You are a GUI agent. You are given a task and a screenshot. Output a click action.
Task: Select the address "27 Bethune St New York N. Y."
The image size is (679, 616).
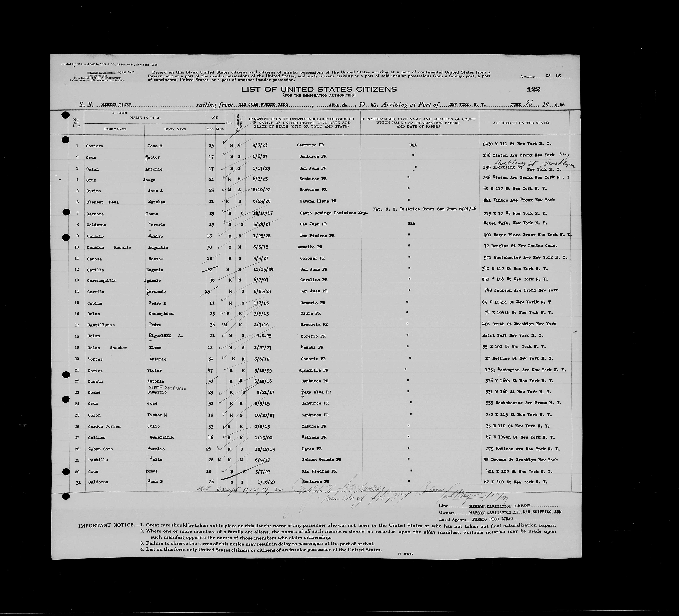519,358
